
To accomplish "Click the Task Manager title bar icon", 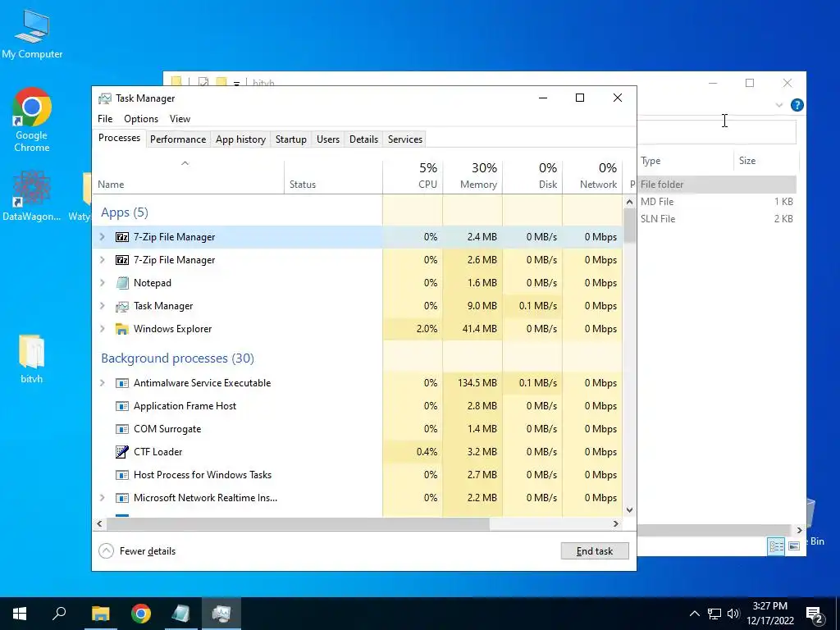I will pos(105,98).
